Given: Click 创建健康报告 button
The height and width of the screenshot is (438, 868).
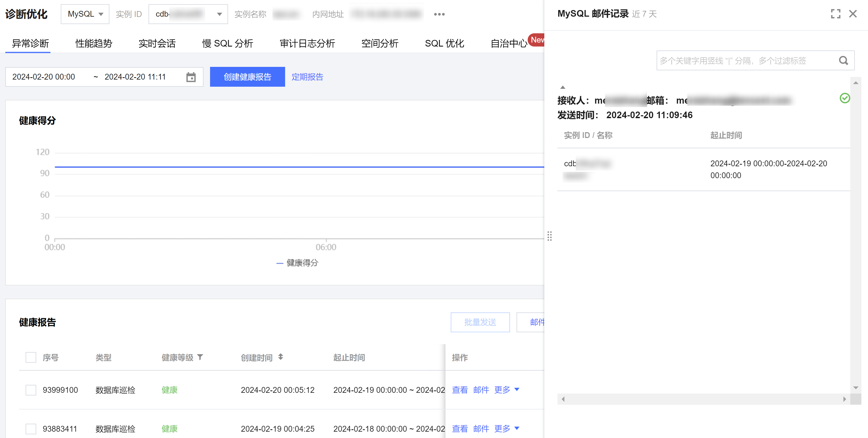Looking at the screenshot, I should pyautogui.click(x=247, y=77).
